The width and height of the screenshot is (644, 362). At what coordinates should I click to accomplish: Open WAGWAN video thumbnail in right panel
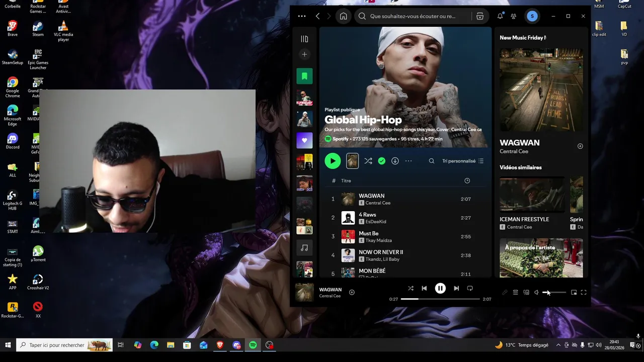click(x=541, y=90)
